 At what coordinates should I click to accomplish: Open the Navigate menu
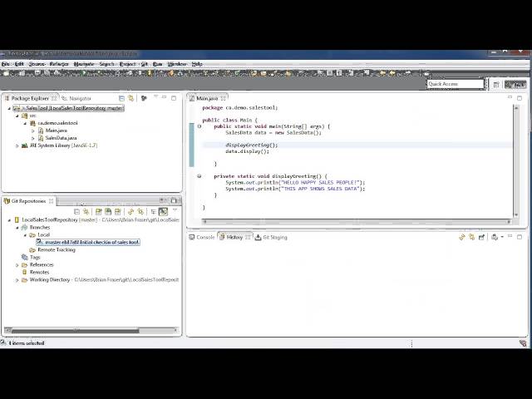(84, 64)
